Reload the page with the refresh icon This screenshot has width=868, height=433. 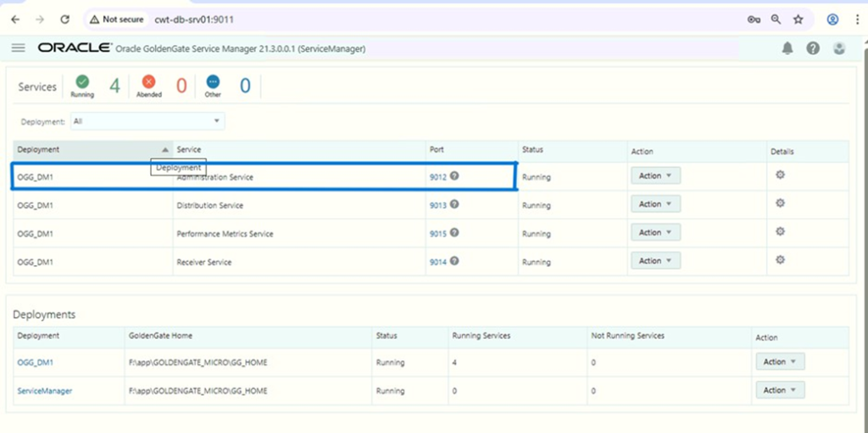(64, 19)
